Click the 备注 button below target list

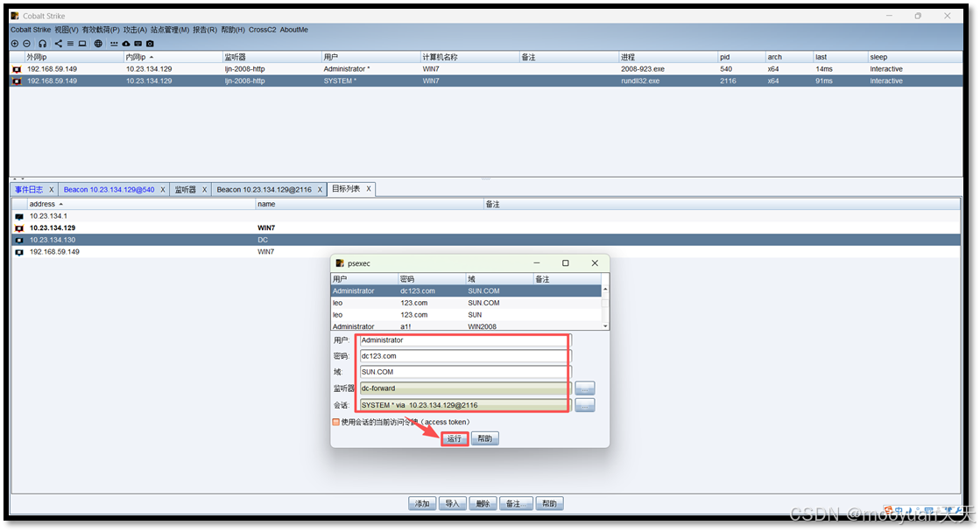point(516,504)
